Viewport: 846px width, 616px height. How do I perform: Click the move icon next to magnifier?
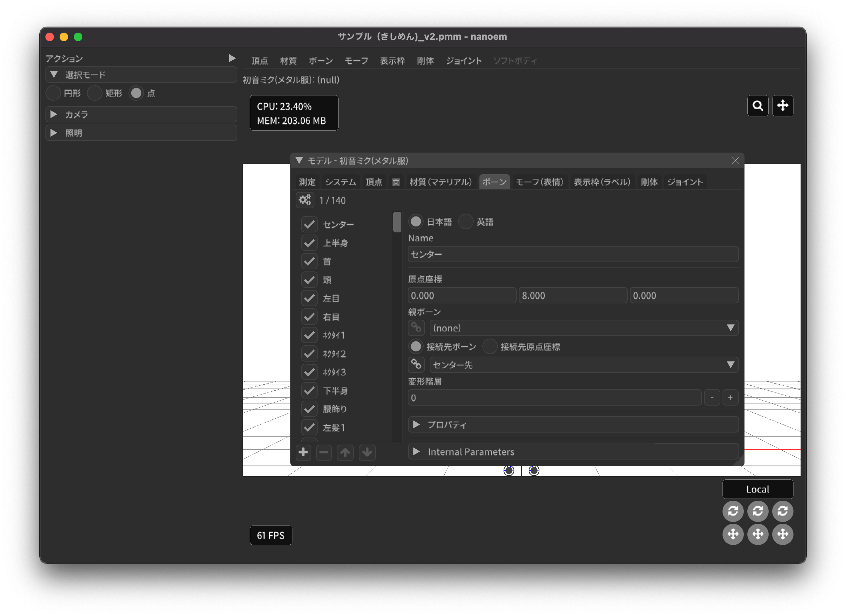pos(782,106)
